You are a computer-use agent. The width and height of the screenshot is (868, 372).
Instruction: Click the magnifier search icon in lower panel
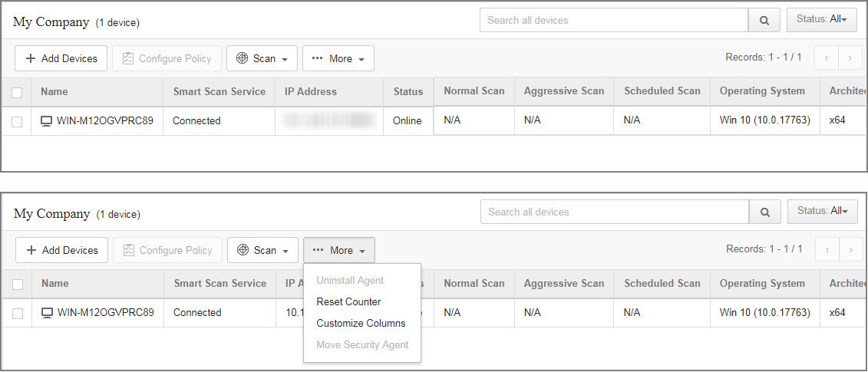[x=765, y=212]
